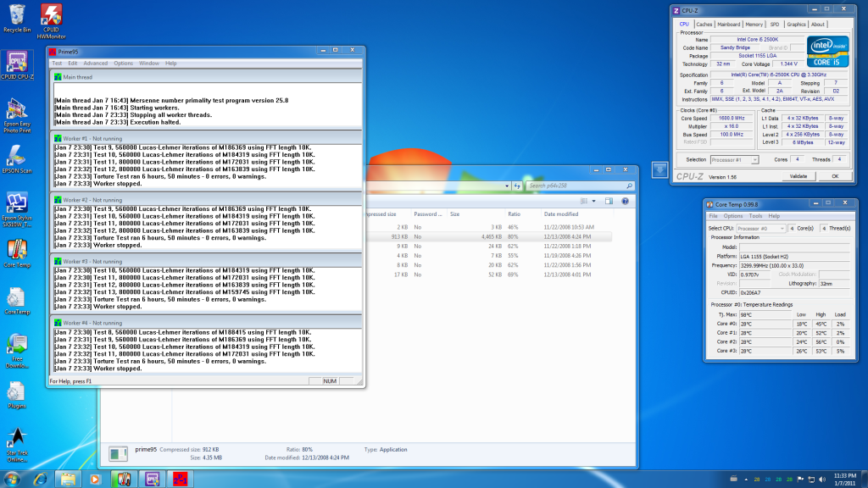
Task: Open the network icon in the system tray
Action: coord(811,480)
